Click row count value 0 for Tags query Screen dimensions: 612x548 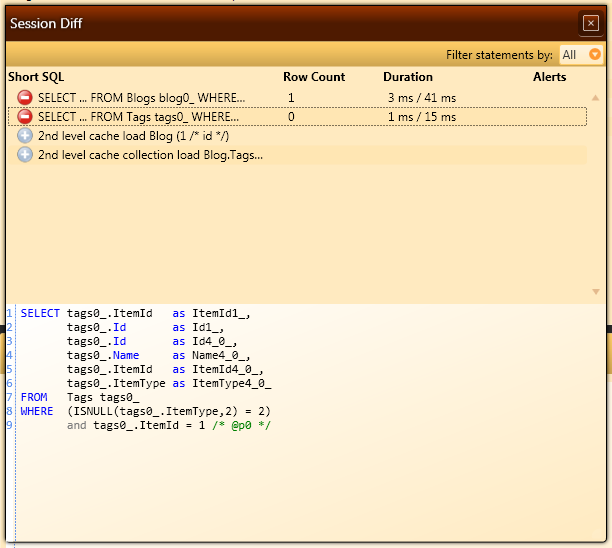point(291,117)
